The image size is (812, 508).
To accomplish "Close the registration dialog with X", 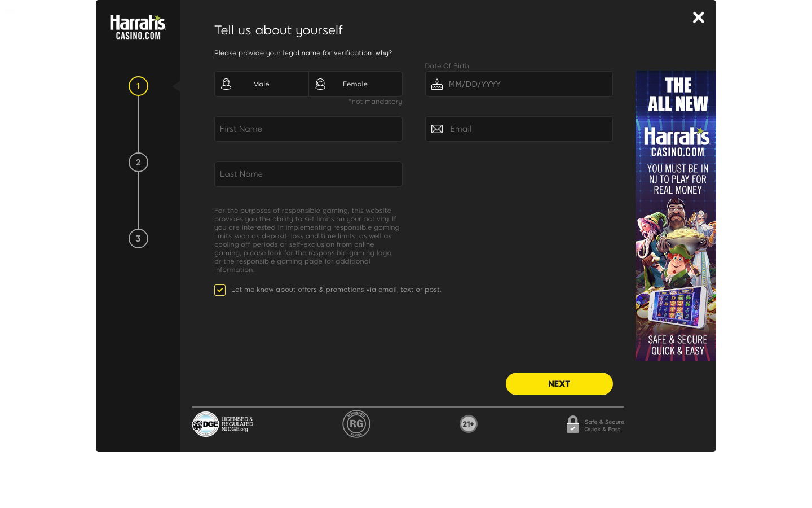I will 699,17.
